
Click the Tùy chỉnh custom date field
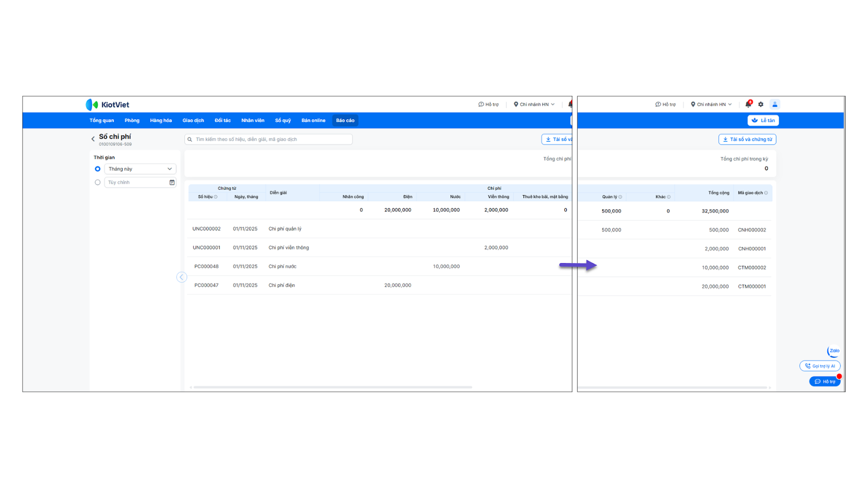[140, 183]
